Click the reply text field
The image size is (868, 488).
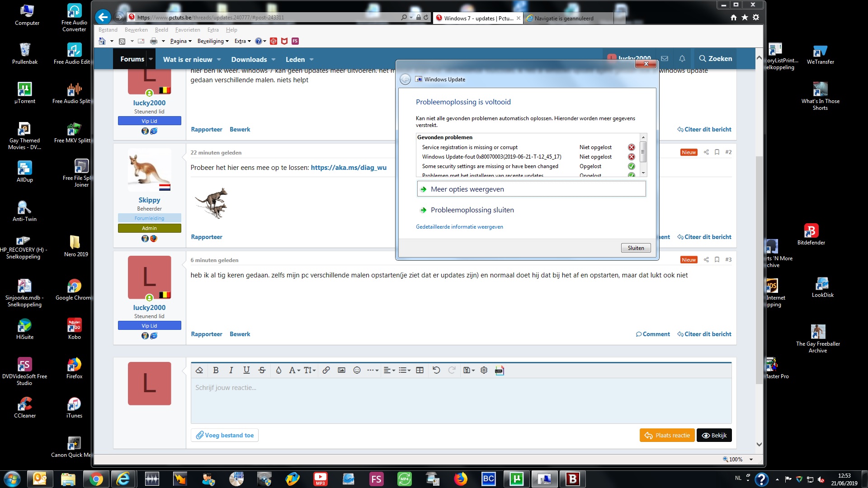click(461, 401)
